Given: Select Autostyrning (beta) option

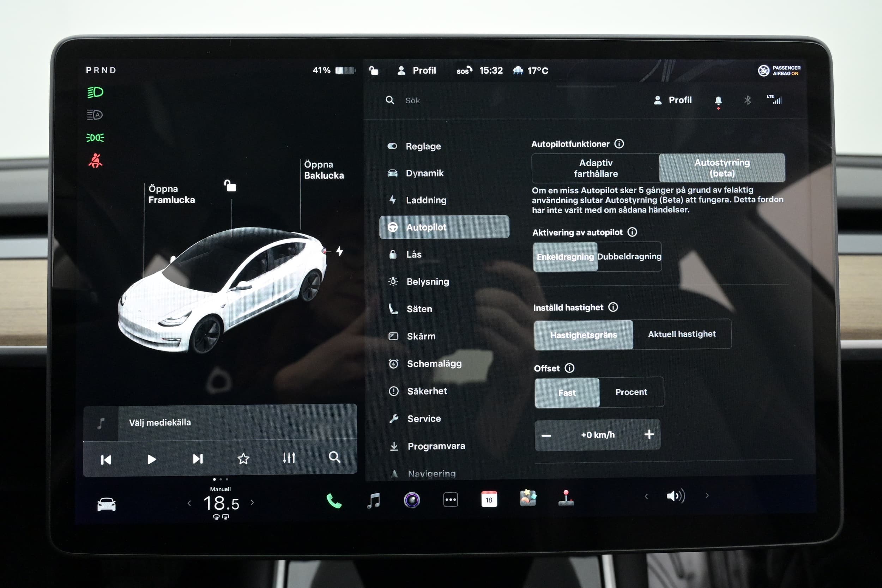Looking at the screenshot, I should [722, 168].
